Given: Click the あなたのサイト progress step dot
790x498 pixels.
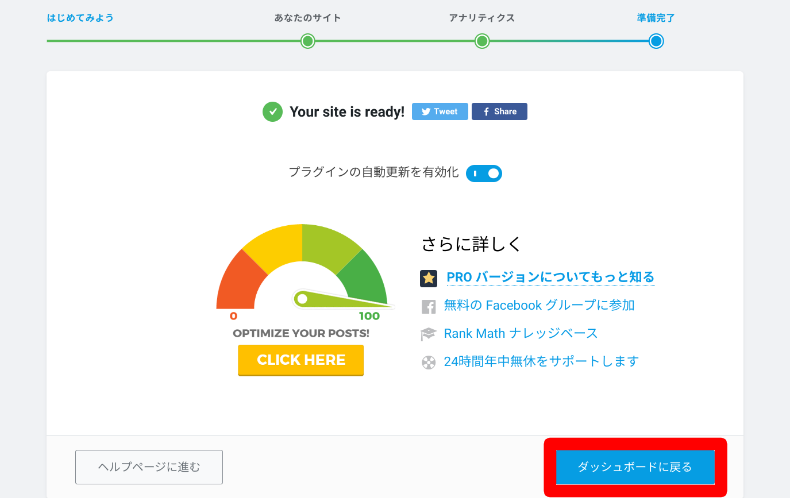Looking at the screenshot, I should click(x=308, y=41).
